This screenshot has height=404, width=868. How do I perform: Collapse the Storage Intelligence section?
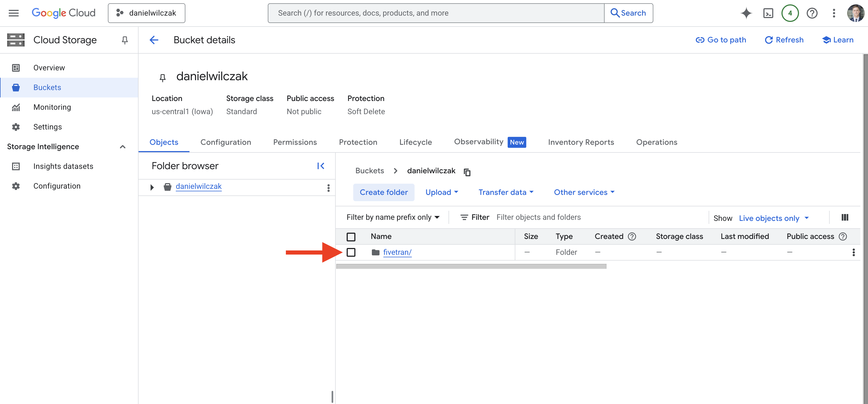123,147
